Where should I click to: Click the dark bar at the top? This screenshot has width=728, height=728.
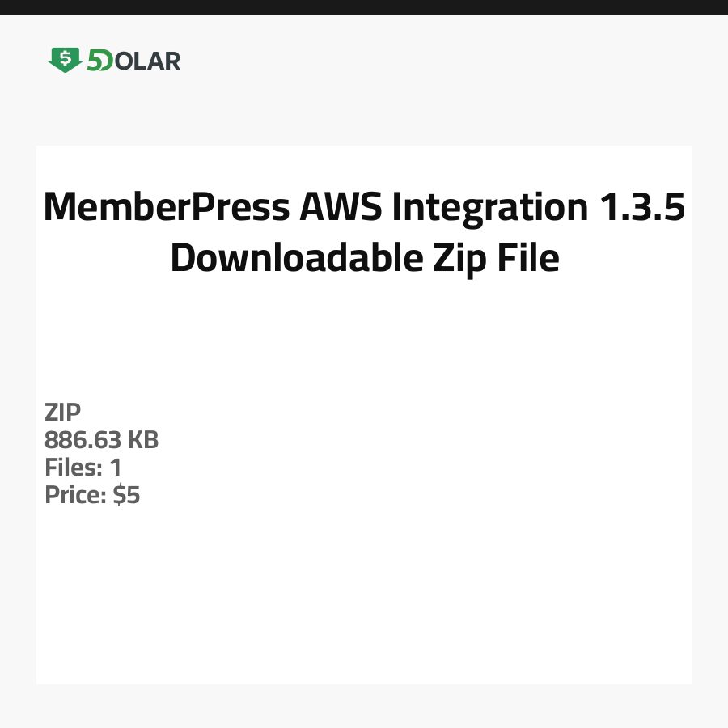pyautogui.click(x=364, y=7)
